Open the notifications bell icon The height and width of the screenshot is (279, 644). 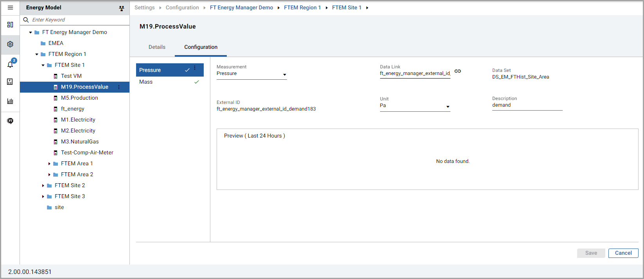10,64
